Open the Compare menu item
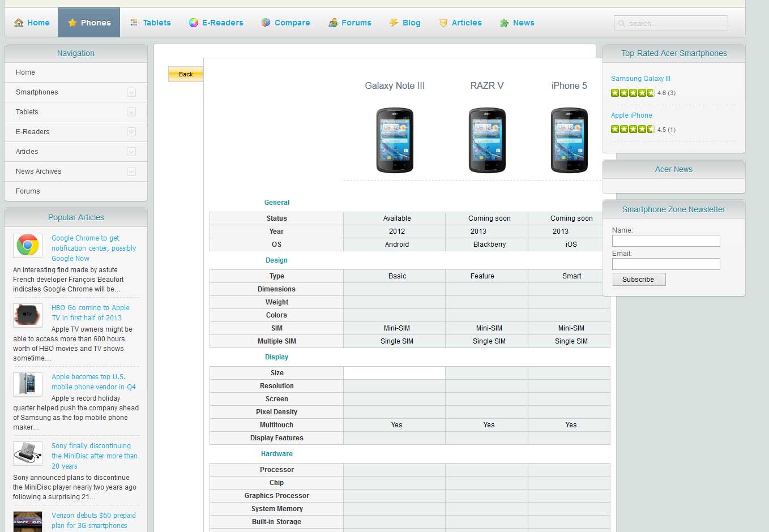Image resolution: width=769 pixels, height=532 pixels. pyautogui.click(x=285, y=23)
